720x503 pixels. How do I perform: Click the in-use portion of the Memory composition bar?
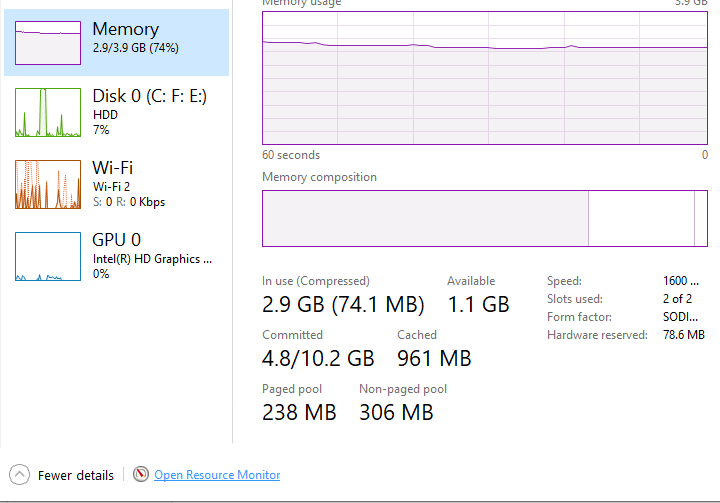pos(425,219)
